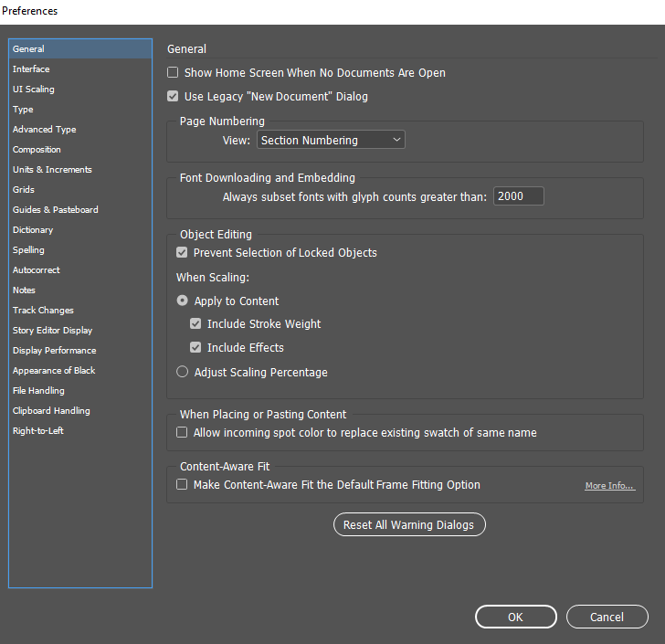The image size is (665, 644).
Task: Enable Show Home Screen When No Documents checkbox
Action: click(173, 72)
